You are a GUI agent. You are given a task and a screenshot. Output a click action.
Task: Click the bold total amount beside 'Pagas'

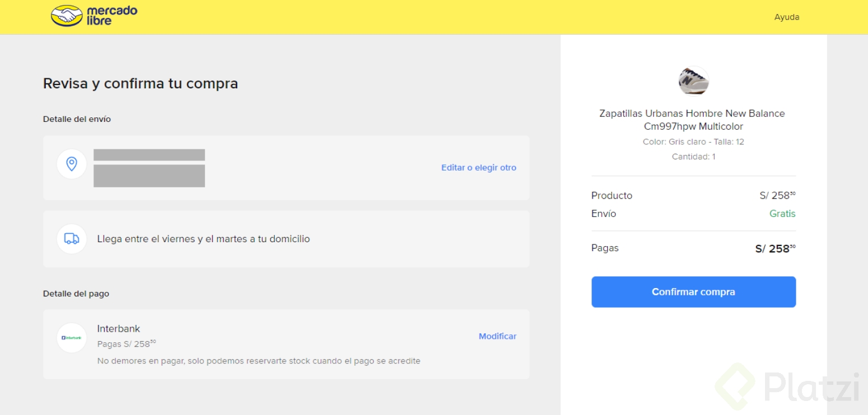coord(775,248)
